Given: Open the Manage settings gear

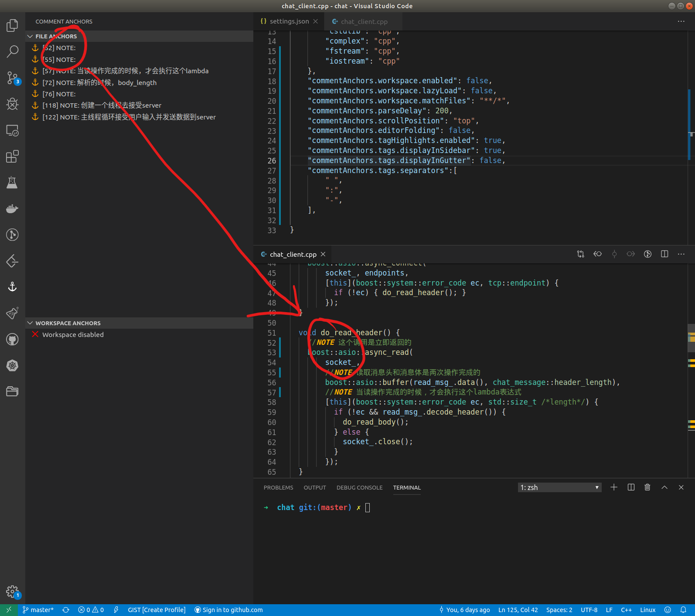Looking at the screenshot, I should coord(12,592).
